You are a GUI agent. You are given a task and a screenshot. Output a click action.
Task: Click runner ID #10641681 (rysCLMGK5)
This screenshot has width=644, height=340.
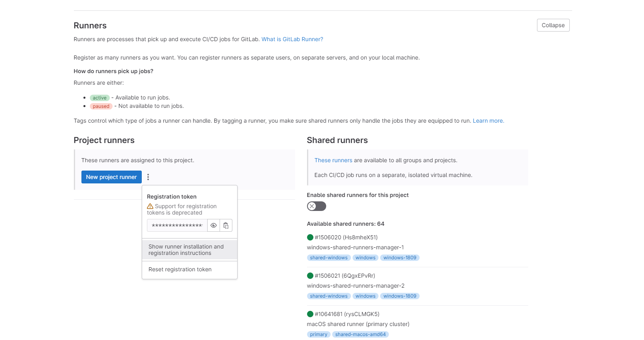coord(347,314)
